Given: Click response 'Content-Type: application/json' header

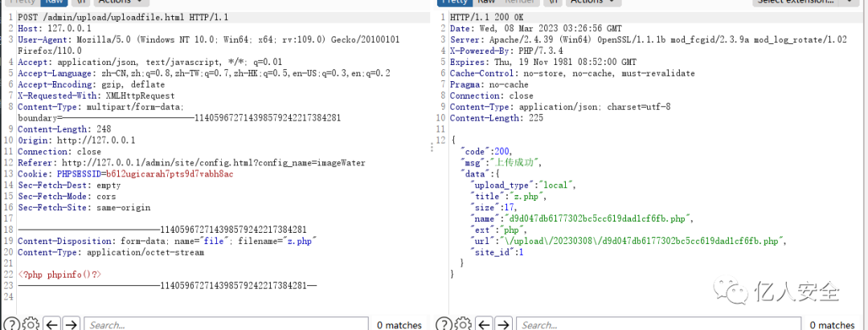Looking at the screenshot, I should pyautogui.click(x=560, y=107).
